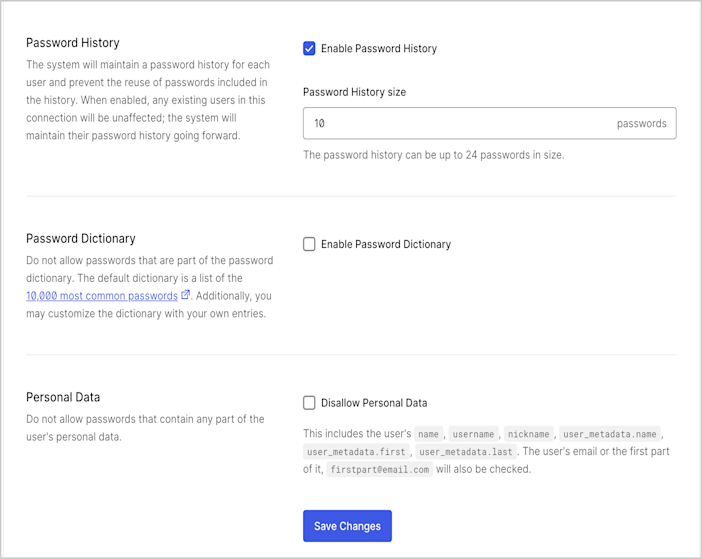Click the Password History size label
The image size is (702, 559).
point(354,92)
